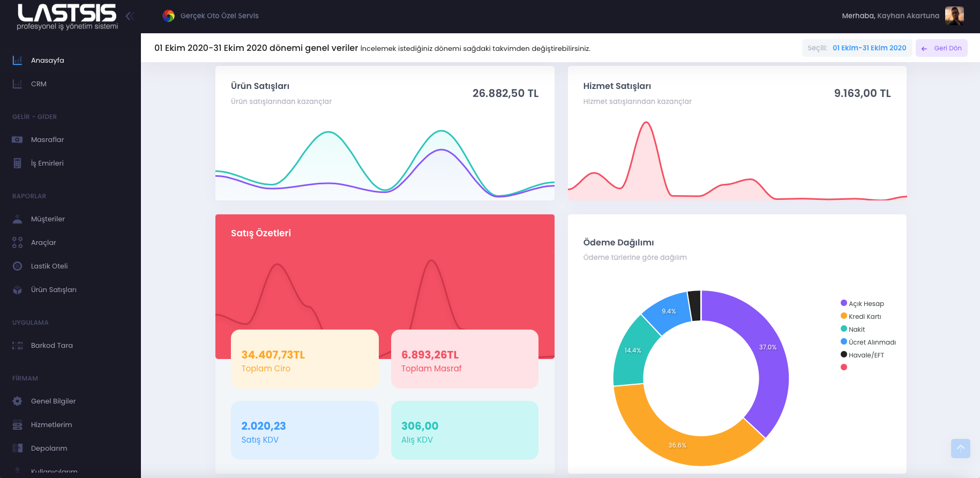This screenshot has height=478, width=980.
Task: Open the user profile avatar
Action: (x=954, y=16)
